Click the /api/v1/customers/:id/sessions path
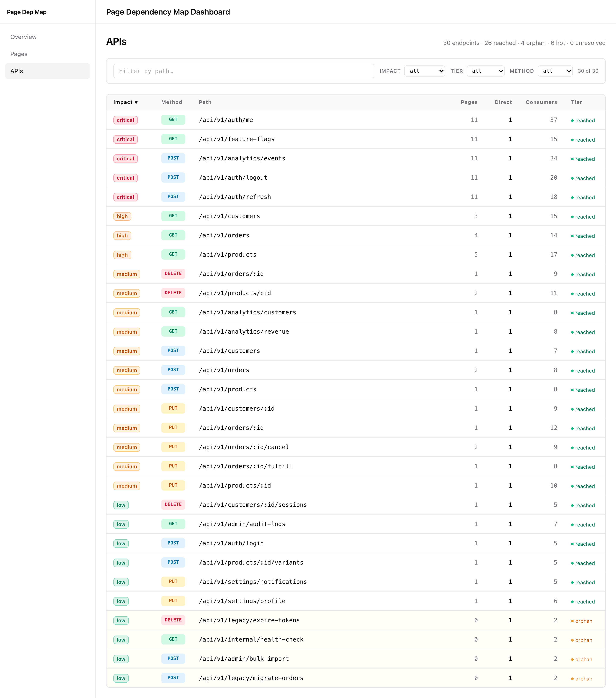The height and width of the screenshot is (698, 616). coord(253,505)
